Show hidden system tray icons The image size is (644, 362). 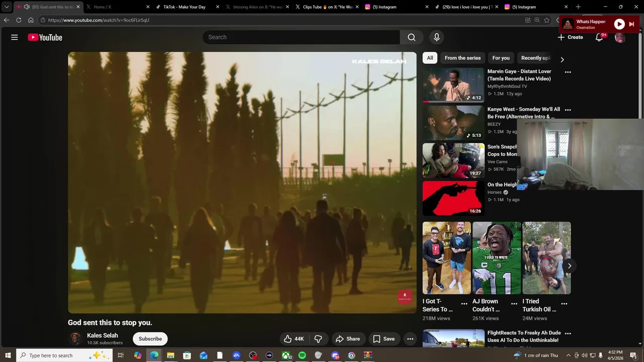(569, 355)
